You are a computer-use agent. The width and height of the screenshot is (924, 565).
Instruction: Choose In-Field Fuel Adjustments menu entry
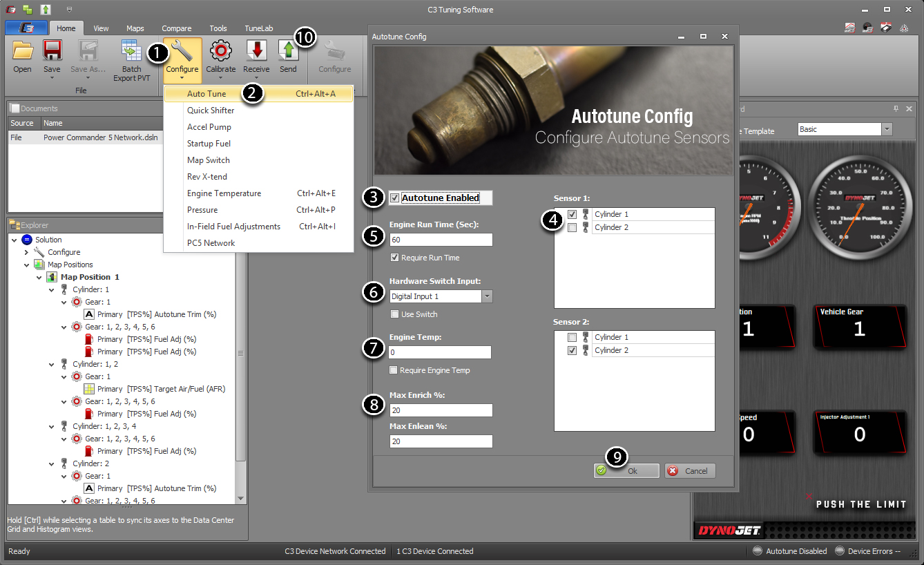[259, 227]
